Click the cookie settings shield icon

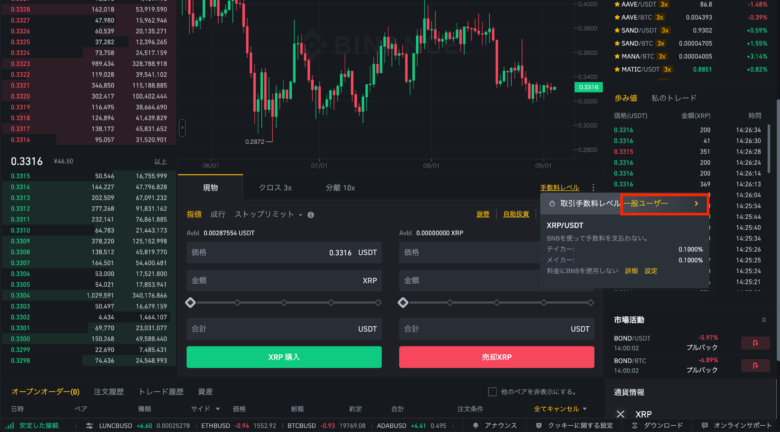click(x=539, y=426)
